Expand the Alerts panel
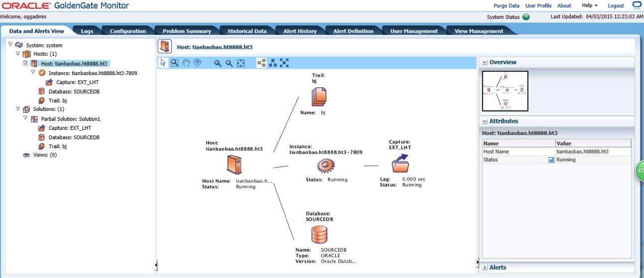Image resolution: width=644 pixels, height=278 pixels. tap(484, 268)
